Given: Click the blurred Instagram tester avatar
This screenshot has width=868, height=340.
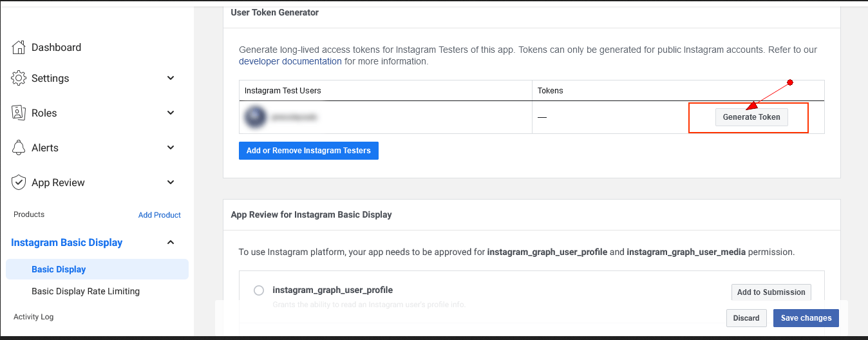Looking at the screenshot, I should 256,117.
